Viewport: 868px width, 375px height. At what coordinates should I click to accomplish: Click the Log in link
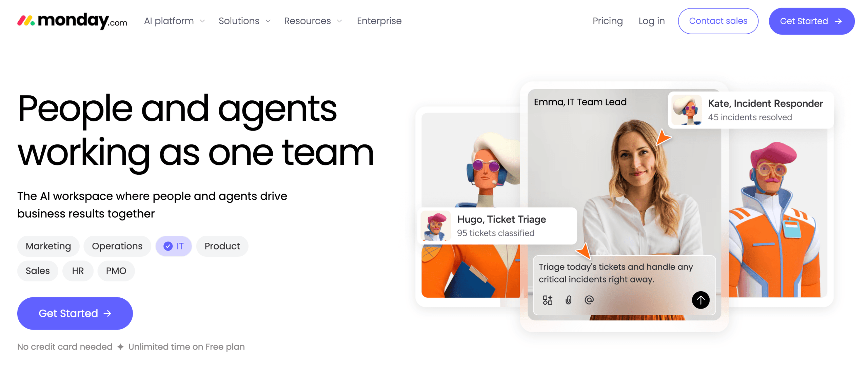click(651, 21)
